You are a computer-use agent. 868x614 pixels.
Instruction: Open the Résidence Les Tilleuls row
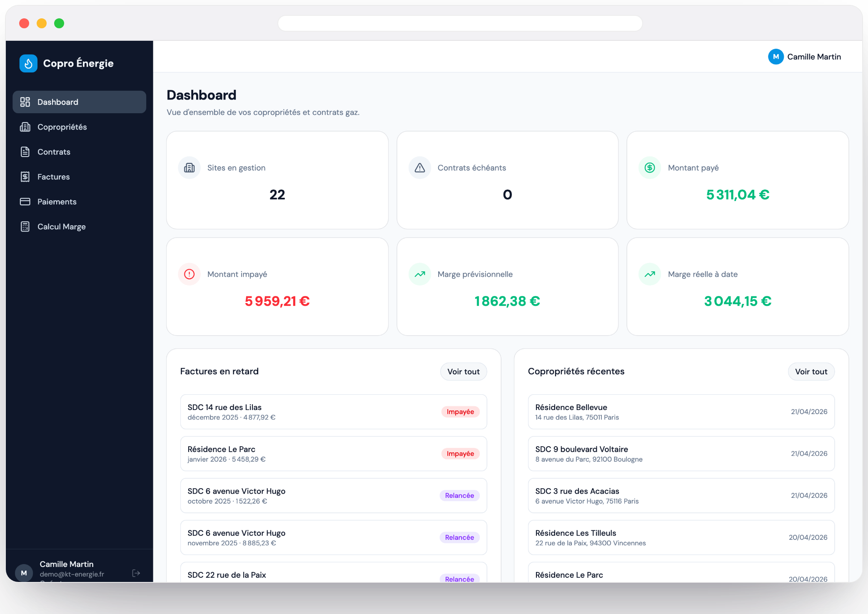(681, 537)
